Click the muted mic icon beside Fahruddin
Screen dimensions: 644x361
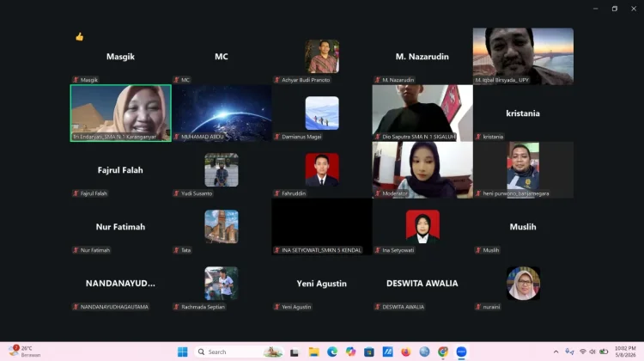click(x=277, y=193)
